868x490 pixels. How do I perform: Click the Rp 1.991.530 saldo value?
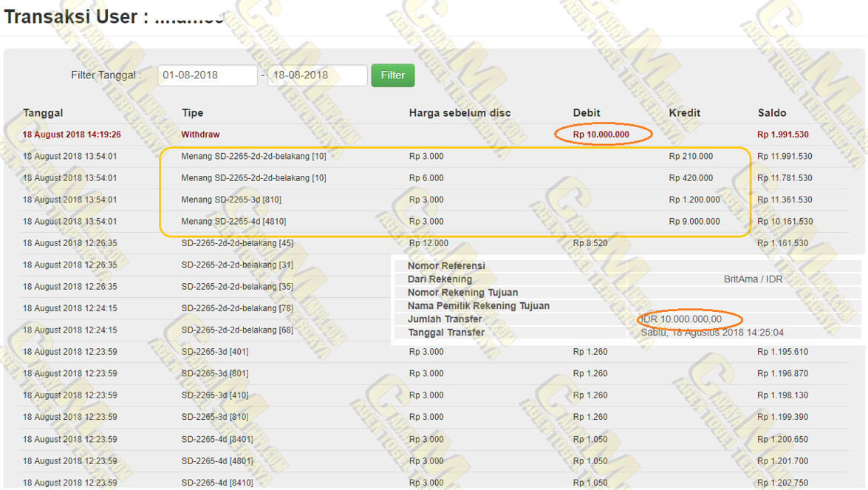pyautogui.click(x=782, y=135)
